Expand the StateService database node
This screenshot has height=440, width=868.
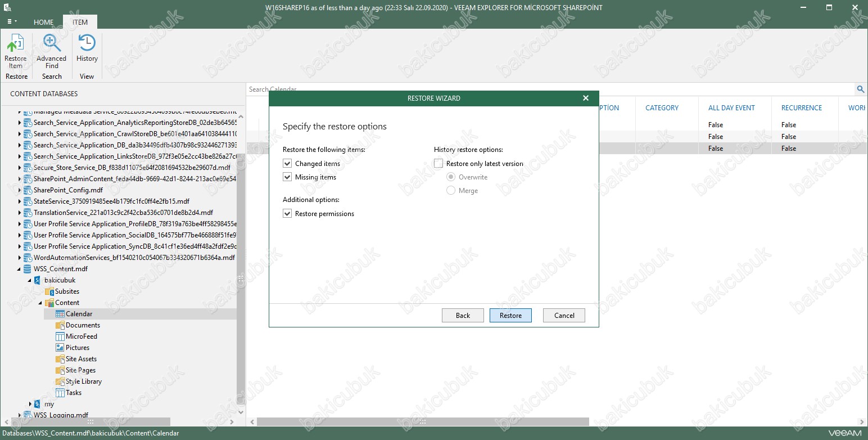20,201
